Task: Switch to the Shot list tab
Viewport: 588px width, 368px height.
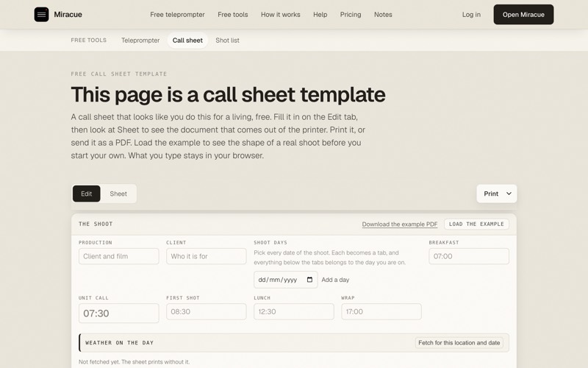Action: click(x=227, y=40)
